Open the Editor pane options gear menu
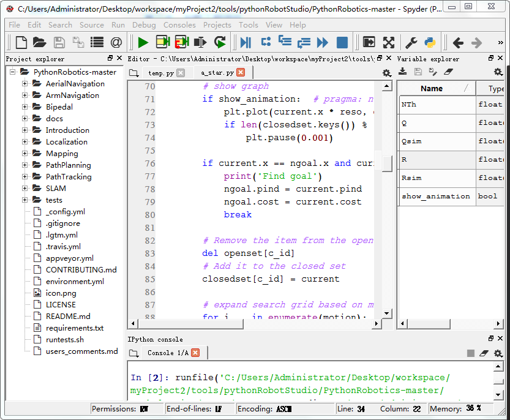This screenshot has height=420, width=510. 387,72
